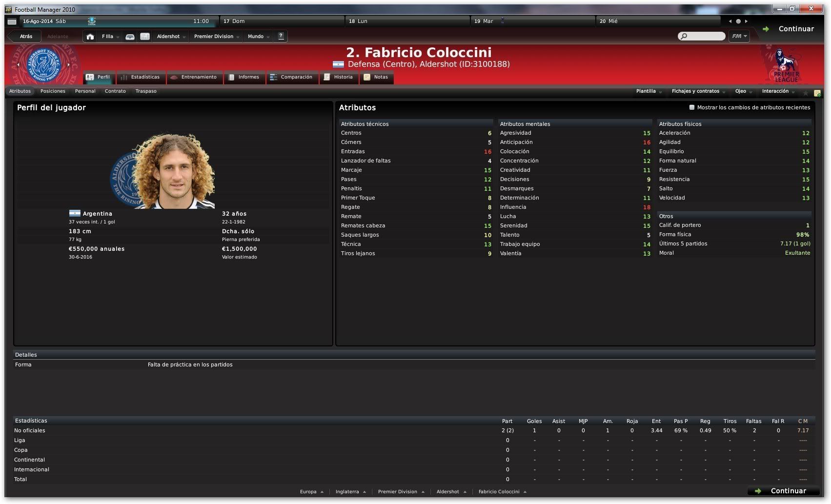Click the Aldershot breadcrumb at bottom
Viewport: 831px width, 504px height.
tap(451, 492)
